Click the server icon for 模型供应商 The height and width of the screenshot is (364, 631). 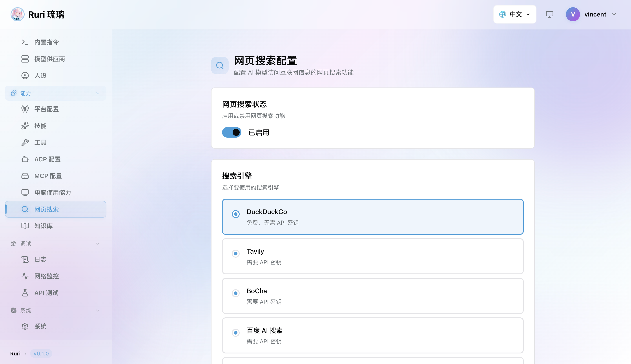point(25,59)
